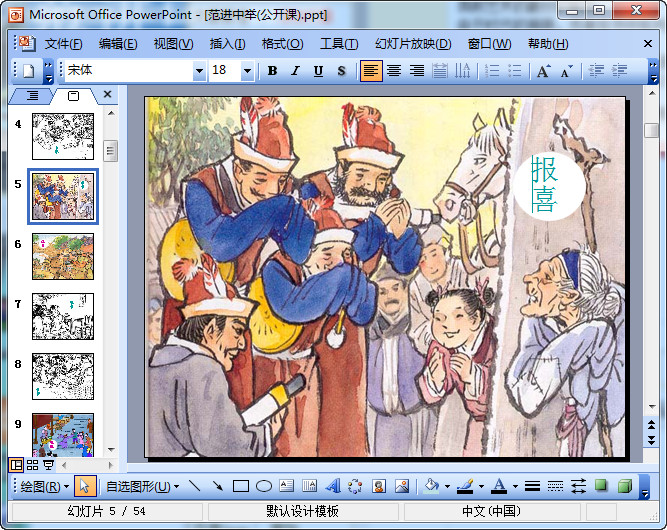
Task: Switch to the Slides tab
Action: (x=73, y=96)
